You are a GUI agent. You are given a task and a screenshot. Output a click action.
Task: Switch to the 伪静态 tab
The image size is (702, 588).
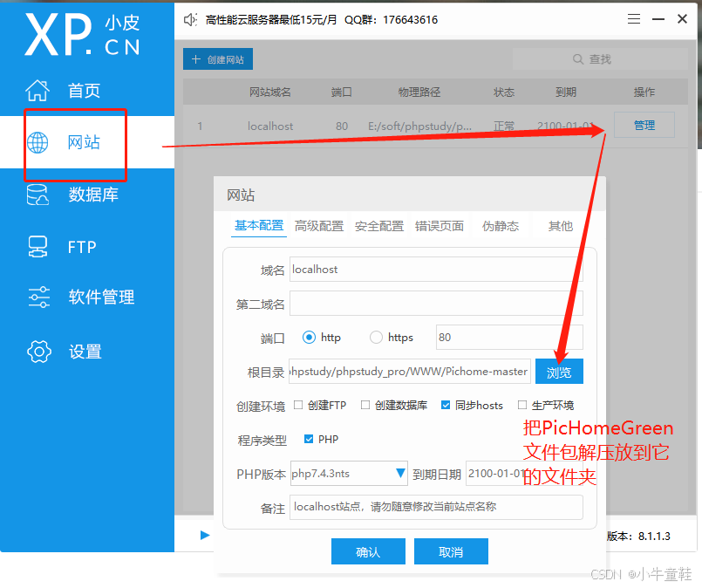[x=500, y=226]
